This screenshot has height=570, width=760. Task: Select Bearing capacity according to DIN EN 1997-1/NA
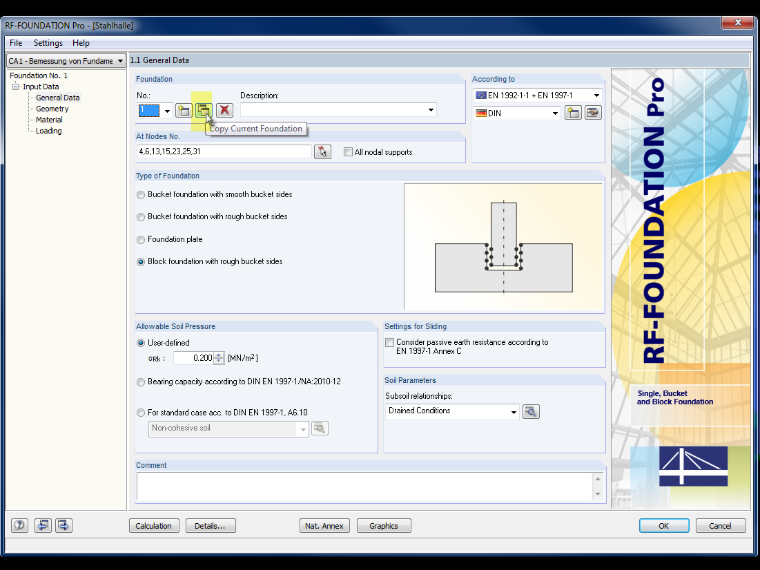point(141,382)
